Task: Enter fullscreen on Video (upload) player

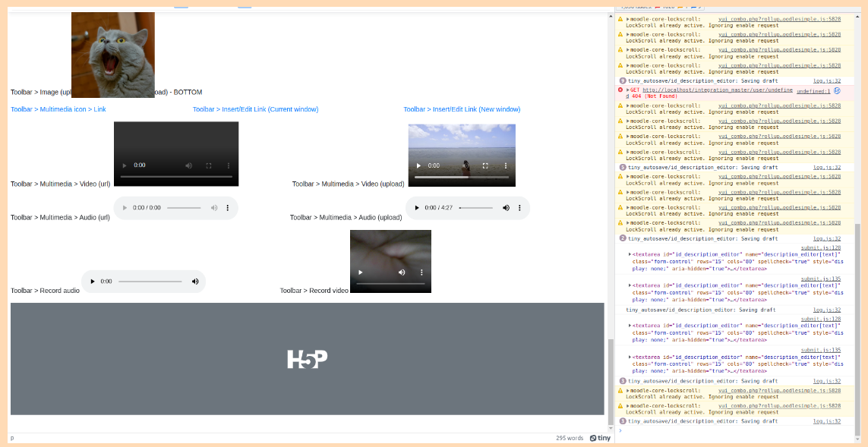Action: pos(485,165)
